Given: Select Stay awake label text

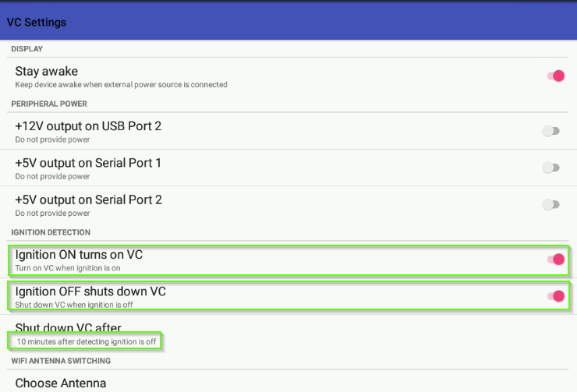Looking at the screenshot, I should pos(46,71).
